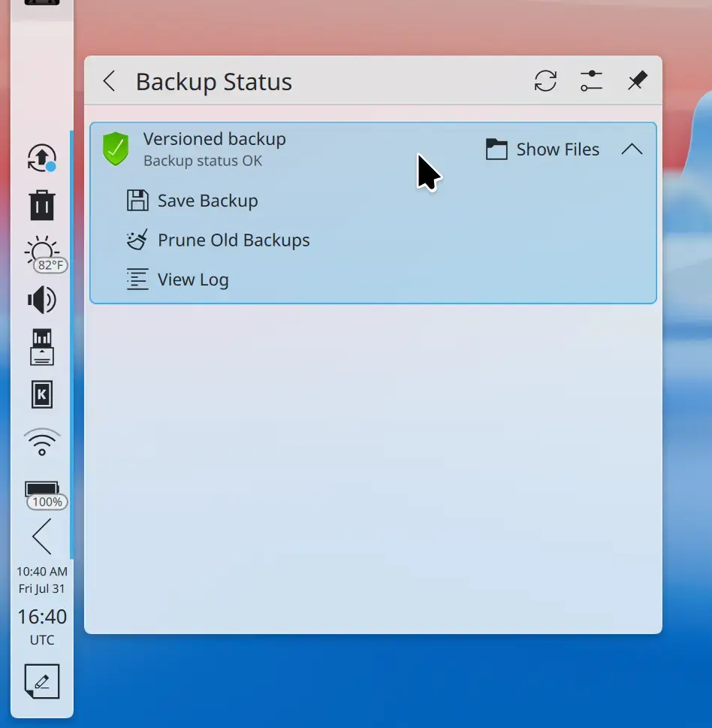
Task: Open the weather widget showing 82°F
Action: click(44, 254)
